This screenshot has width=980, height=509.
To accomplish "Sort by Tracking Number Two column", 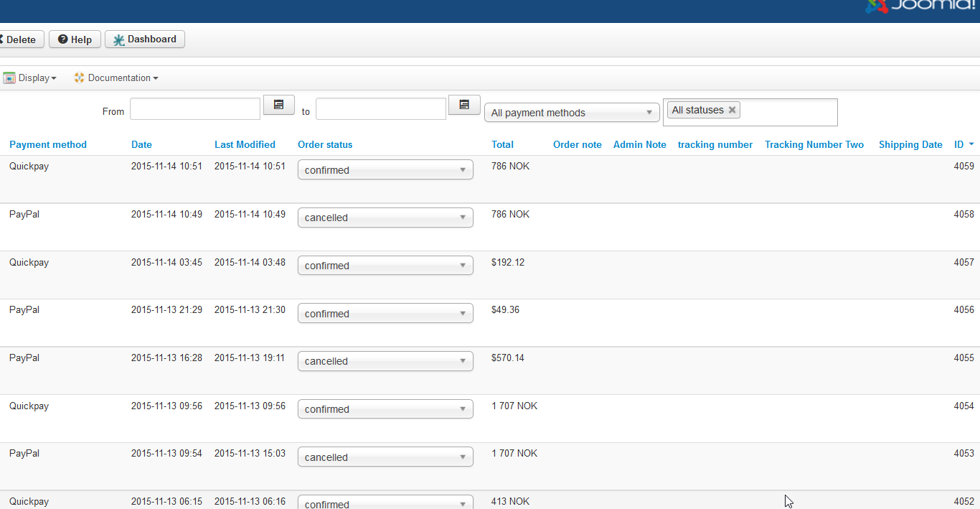I will click(x=814, y=144).
